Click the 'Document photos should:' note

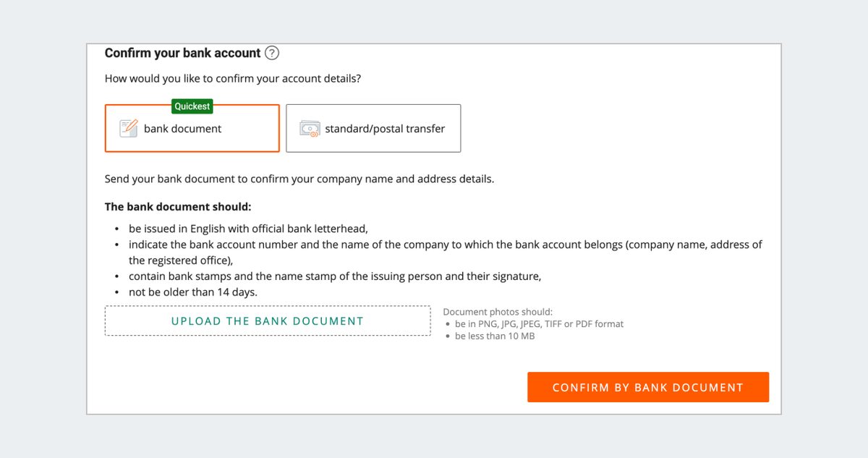tap(498, 312)
